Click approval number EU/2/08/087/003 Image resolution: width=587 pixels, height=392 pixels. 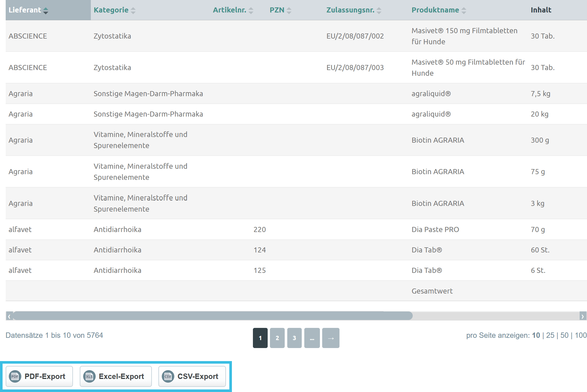[x=355, y=68]
